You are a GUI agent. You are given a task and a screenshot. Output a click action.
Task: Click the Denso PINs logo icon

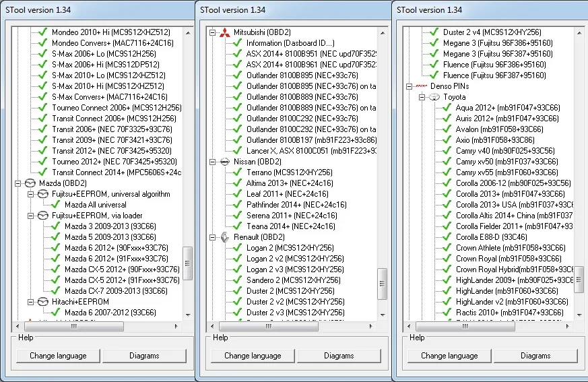click(x=422, y=86)
